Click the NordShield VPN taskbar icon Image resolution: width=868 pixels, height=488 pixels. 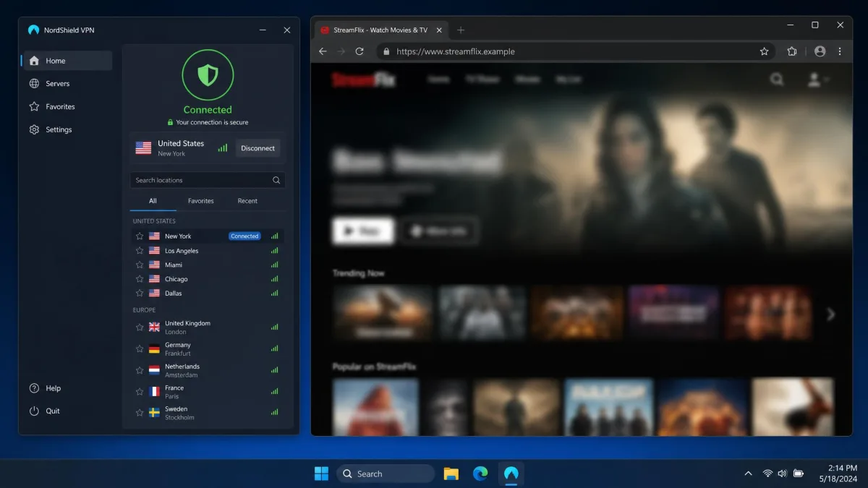tap(511, 474)
